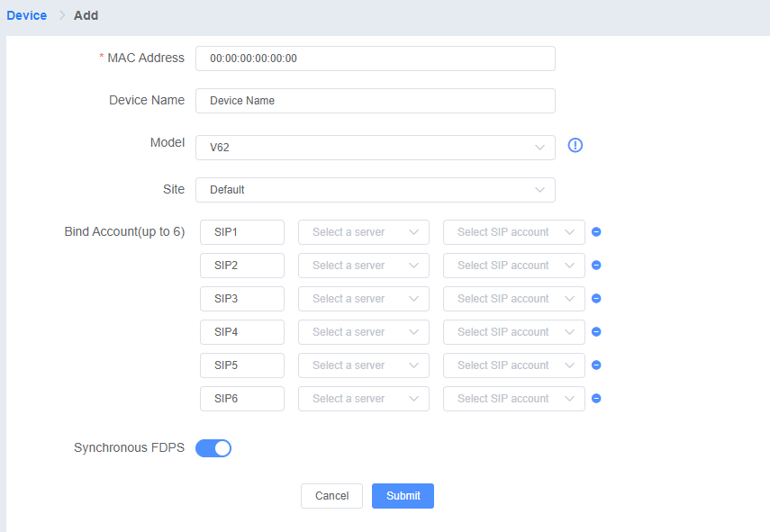Remove the SIP6 account row
The image size is (770, 532).
596,399
